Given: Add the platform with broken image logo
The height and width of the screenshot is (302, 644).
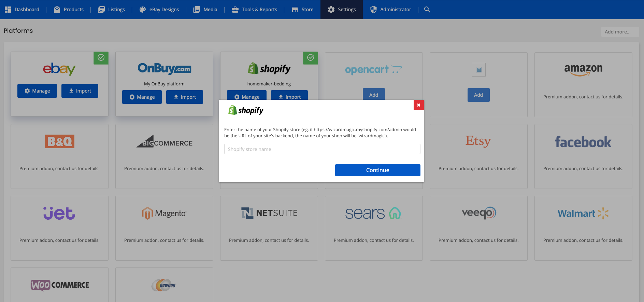Looking at the screenshot, I should (478, 95).
